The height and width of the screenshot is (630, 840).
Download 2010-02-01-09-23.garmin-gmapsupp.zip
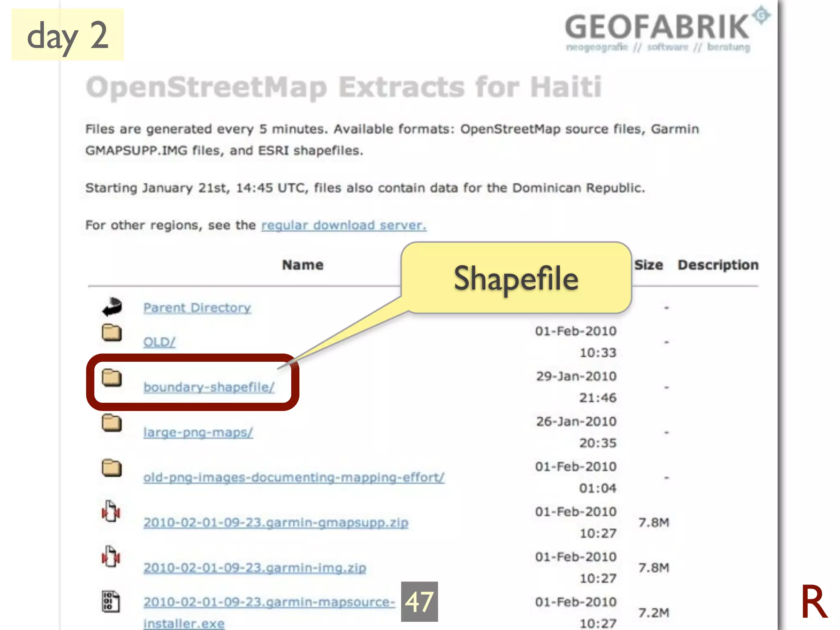tap(276, 523)
